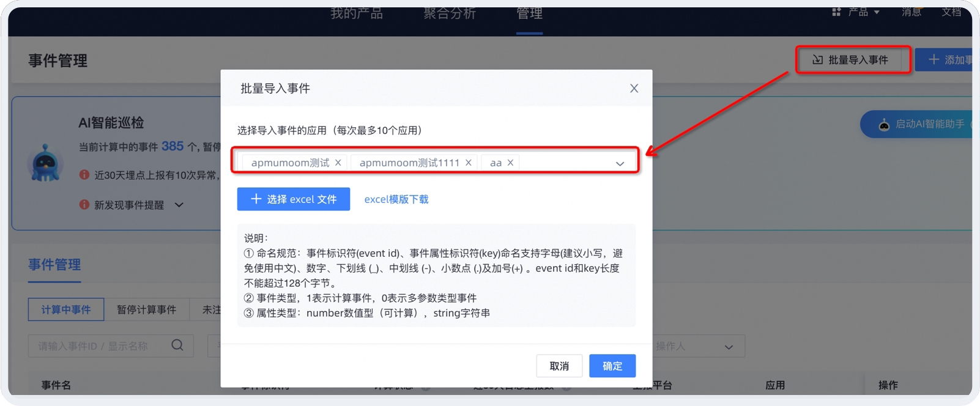980x406 pixels.
Task: Open the 操作人 filter dropdown
Action: point(699,346)
